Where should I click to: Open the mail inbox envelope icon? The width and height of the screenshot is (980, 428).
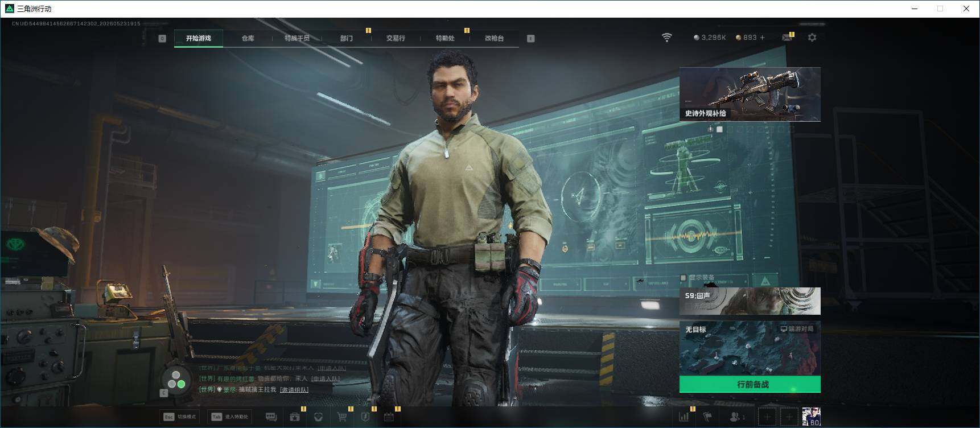[x=787, y=38]
